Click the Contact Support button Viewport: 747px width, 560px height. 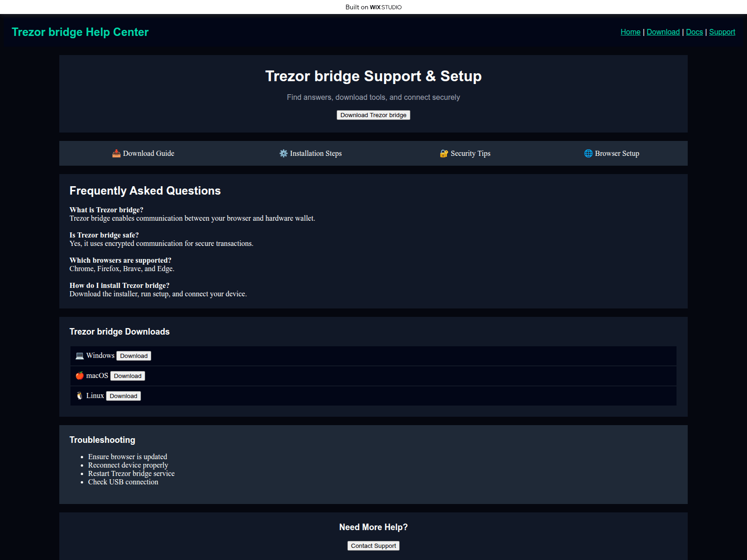pyautogui.click(x=373, y=546)
